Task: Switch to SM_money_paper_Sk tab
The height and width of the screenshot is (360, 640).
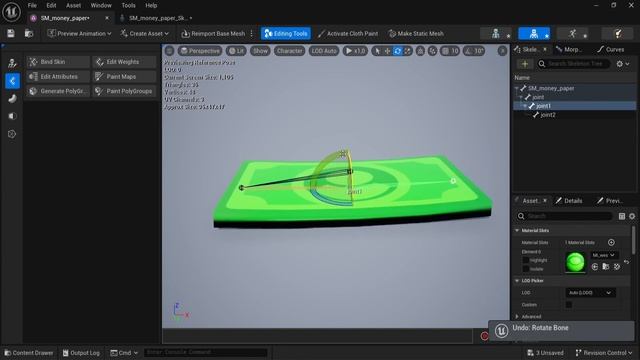Action: coord(157,18)
